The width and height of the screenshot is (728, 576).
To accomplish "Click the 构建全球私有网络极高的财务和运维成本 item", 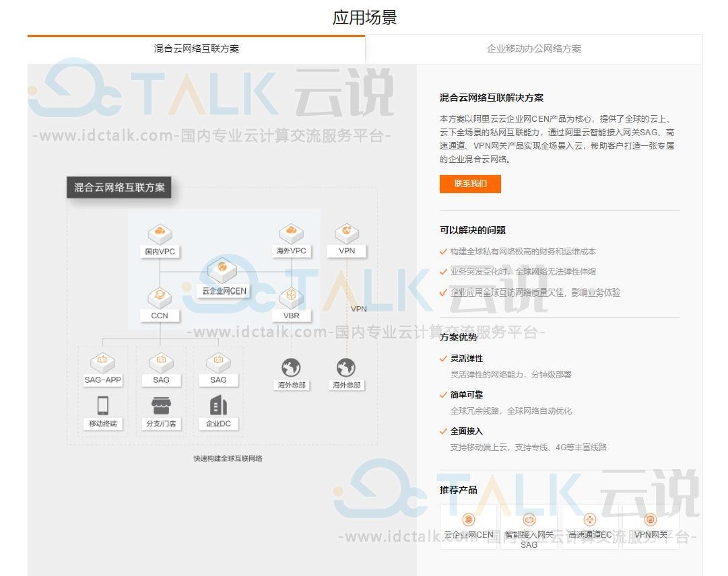I will point(523,252).
